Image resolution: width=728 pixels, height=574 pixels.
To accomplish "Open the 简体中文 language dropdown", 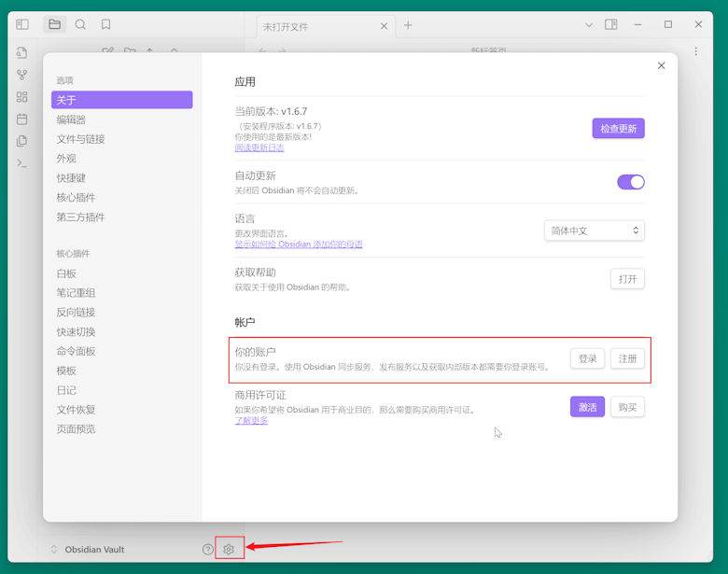I will click(594, 231).
